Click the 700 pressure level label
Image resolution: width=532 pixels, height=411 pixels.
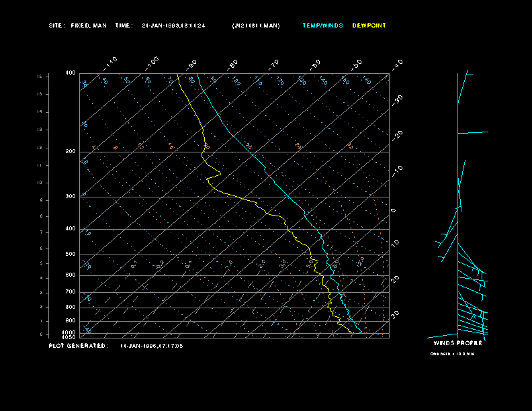coord(71,292)
